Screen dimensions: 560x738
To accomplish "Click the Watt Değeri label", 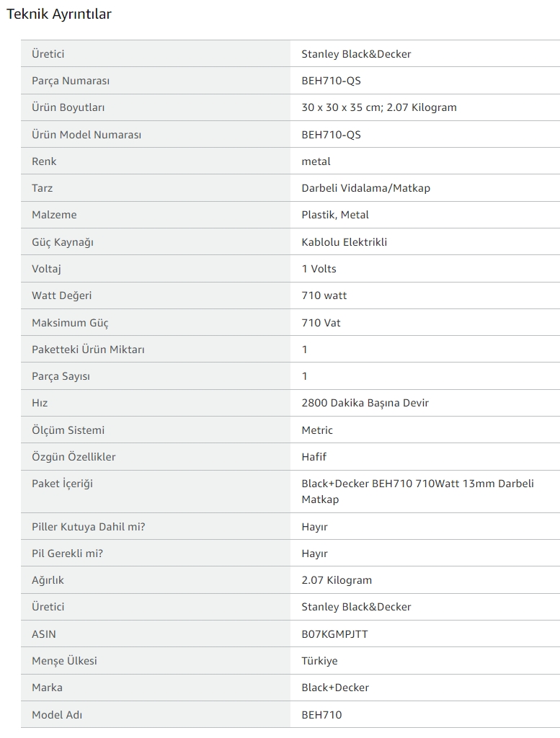I will [62, 295].
